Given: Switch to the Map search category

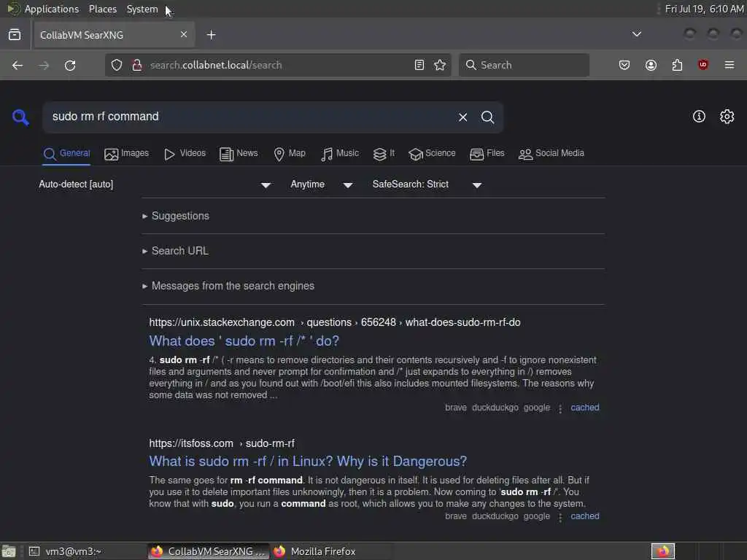Looking at the screenshot, I should coord(290,153).
